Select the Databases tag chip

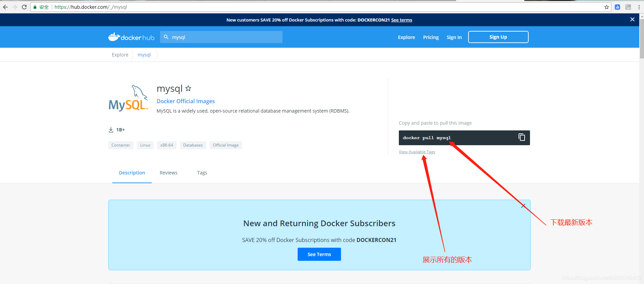(x=193, y=145)
